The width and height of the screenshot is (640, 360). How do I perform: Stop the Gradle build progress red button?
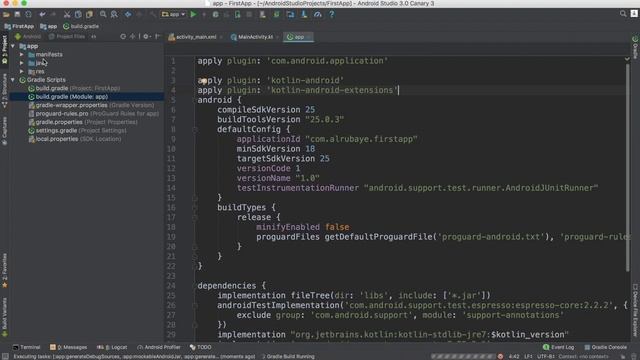[500, 356]
